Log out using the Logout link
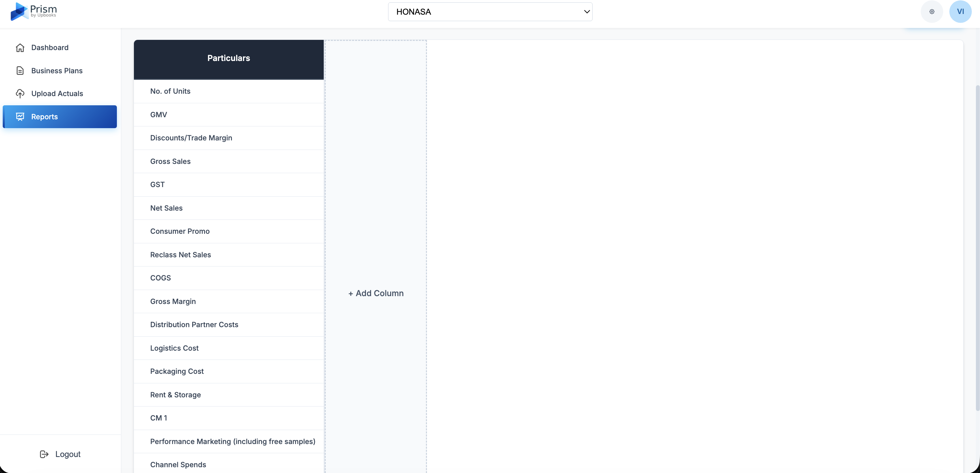 (x=68, y=454)
